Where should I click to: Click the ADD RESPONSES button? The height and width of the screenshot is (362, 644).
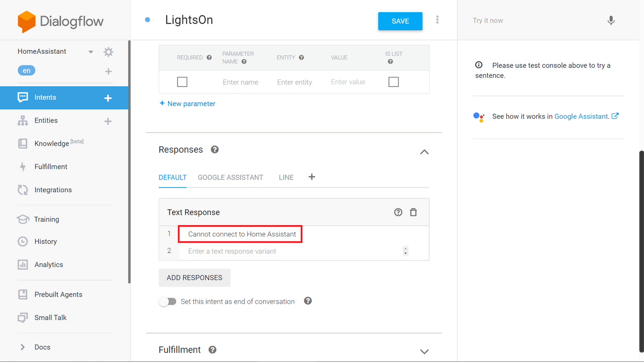coord(195,278)
